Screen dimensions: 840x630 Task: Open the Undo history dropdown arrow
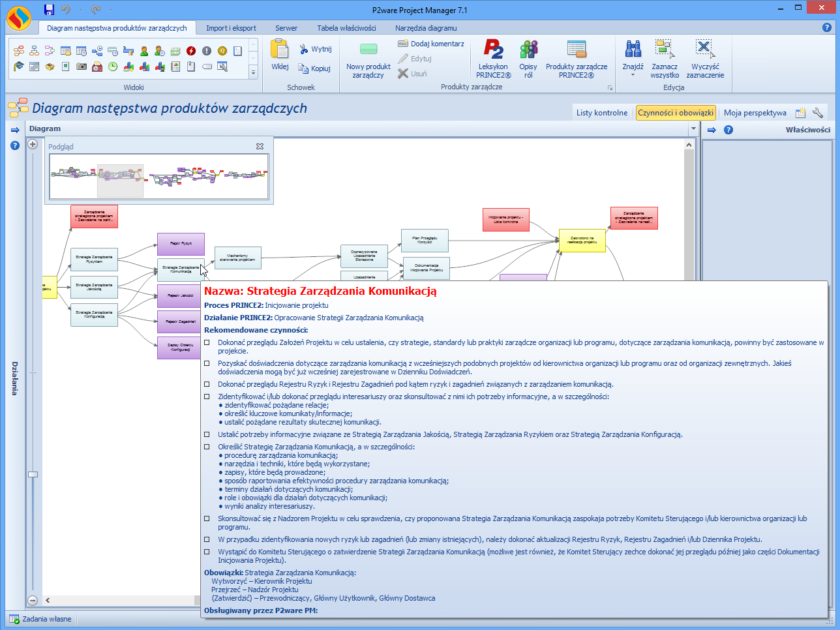click(81, 10)
